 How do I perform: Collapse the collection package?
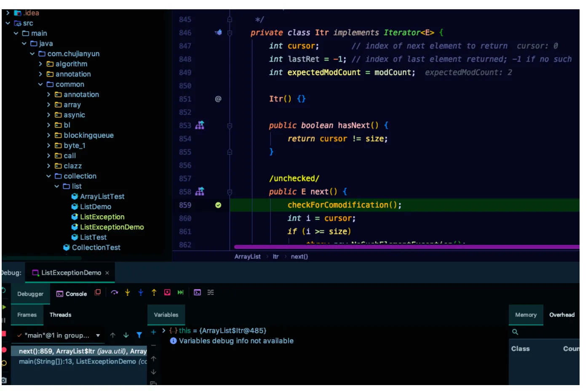[x=49, y=176]
